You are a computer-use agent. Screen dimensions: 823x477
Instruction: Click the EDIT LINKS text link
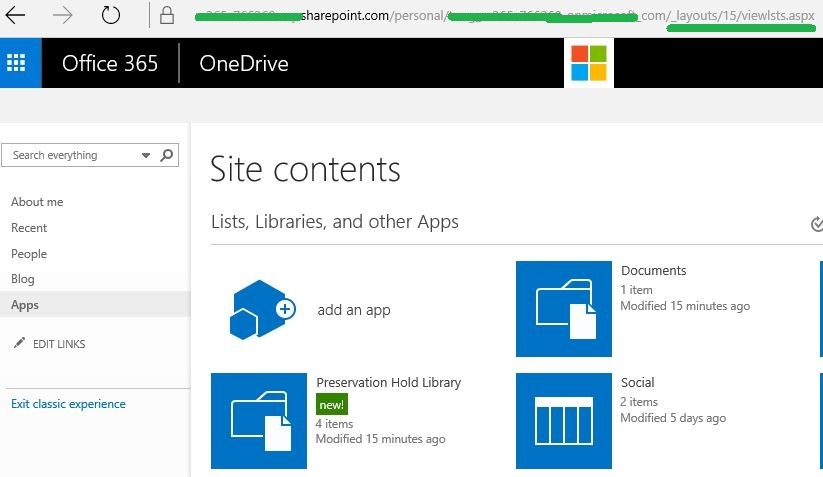click(x=59, y=344)
